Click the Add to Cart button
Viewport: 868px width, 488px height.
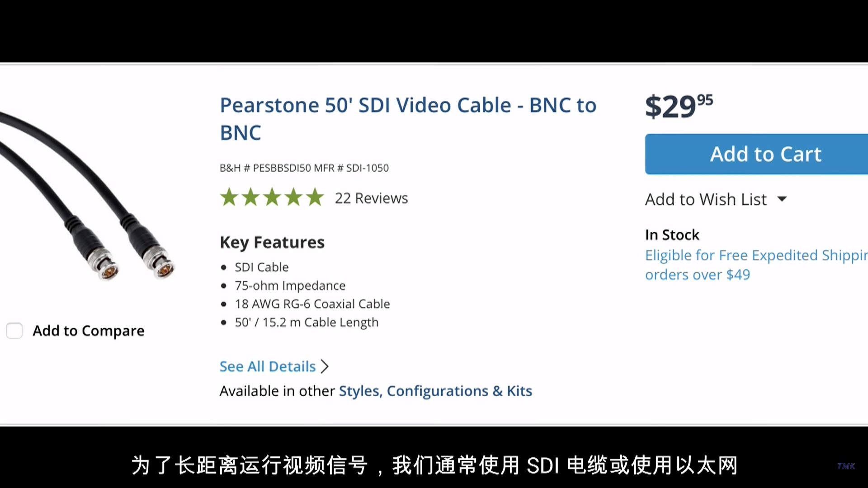(x=765, y=154)
